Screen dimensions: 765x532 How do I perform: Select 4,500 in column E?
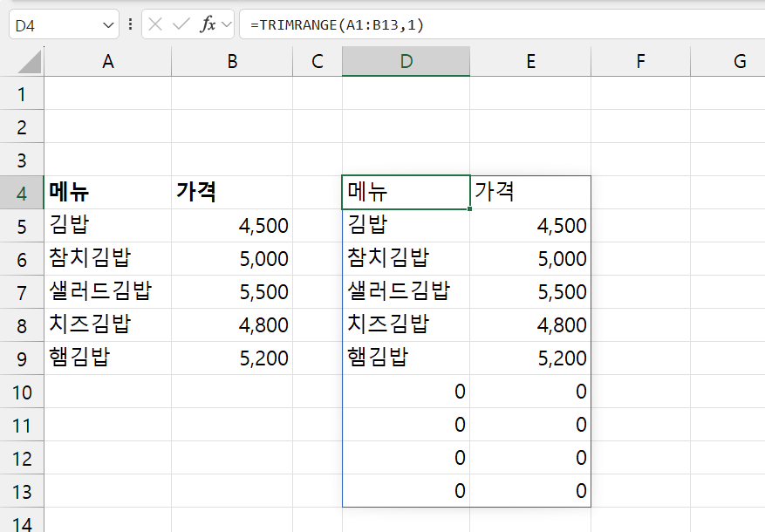click(531, 226)
